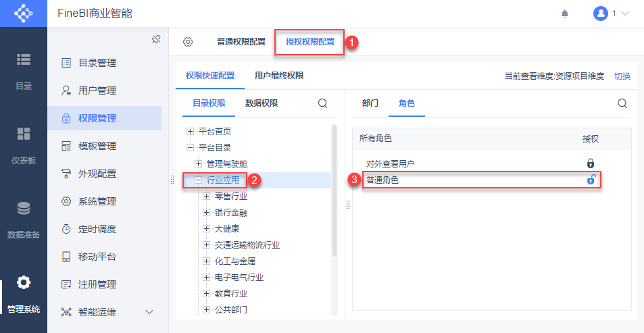
Task: Open permission settings via the gear icon
Action: click(188, 42)
